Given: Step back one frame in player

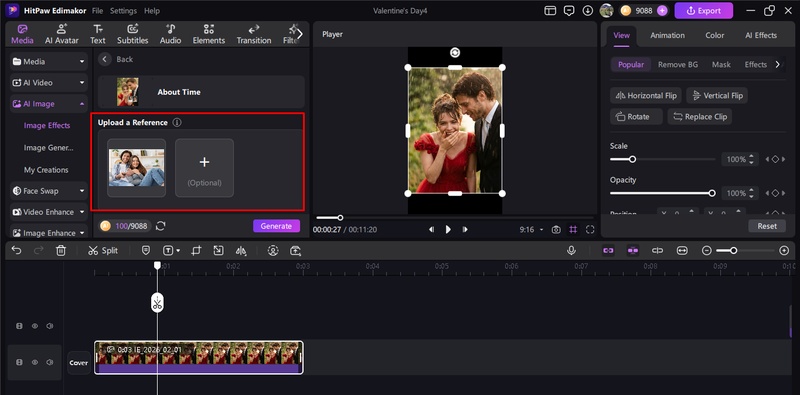Looking at the screenshot, I should pos(432,230).
